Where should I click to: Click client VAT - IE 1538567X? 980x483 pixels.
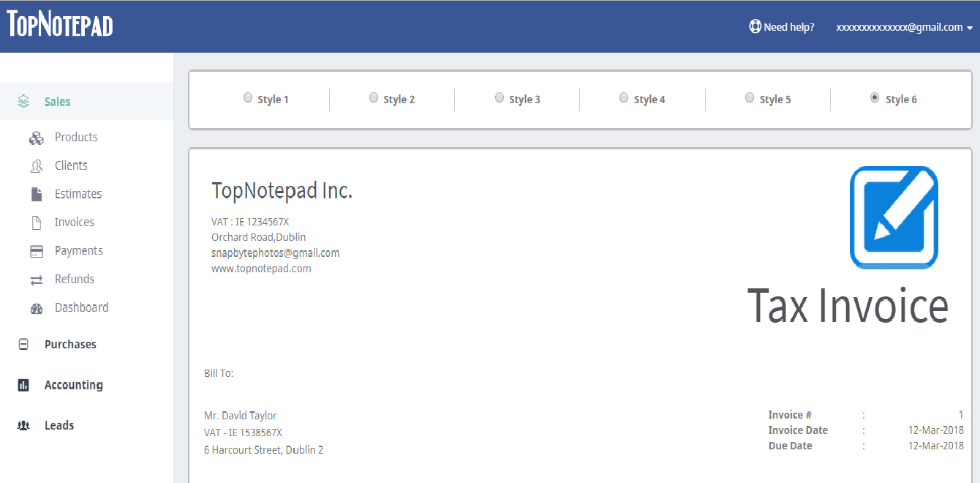click(x=243, y=433)
